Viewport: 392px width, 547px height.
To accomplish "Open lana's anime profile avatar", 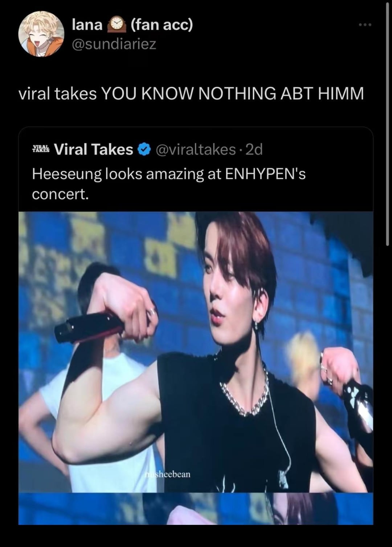I will pos(41,34).
